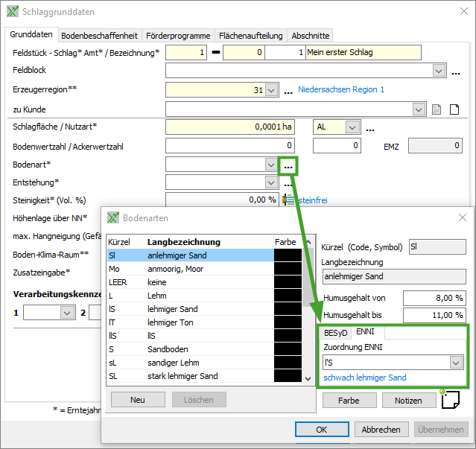Click the Humusgehalt von input field
476x449 pixels.
coord(434,298)
